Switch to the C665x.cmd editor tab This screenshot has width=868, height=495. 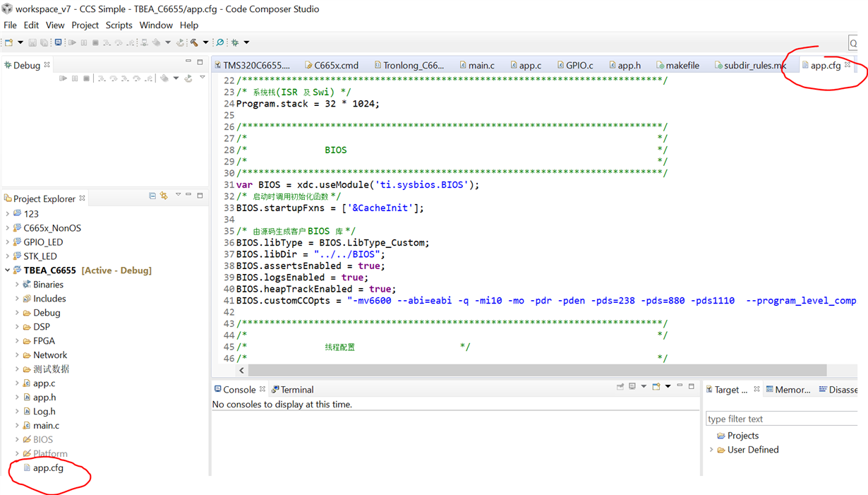332,65
